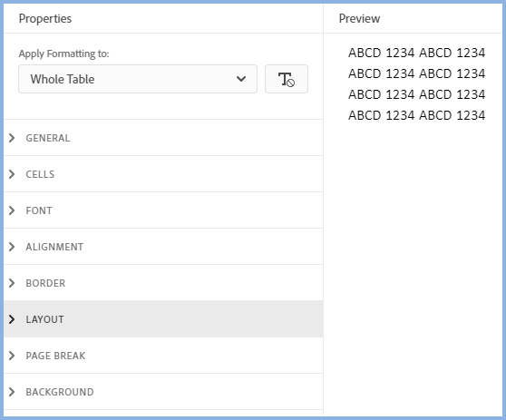Screen dimensions: 506x420
Task: Select the BORDER section label
Action: coord(45,283)
